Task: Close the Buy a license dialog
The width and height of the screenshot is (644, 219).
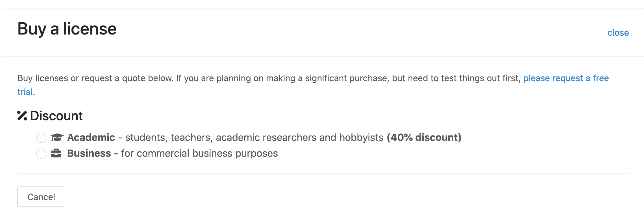Action: [618, 33]
